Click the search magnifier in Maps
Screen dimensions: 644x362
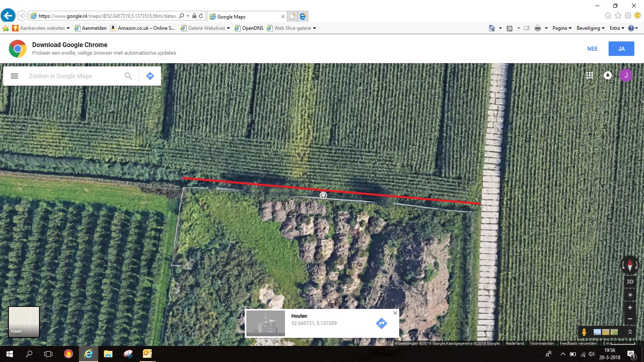128,76
